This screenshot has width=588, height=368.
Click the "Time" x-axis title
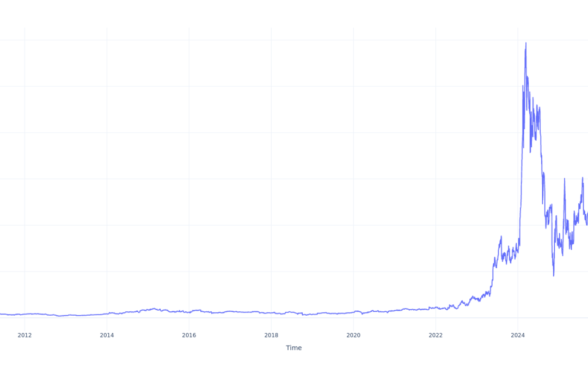[293, 348]
